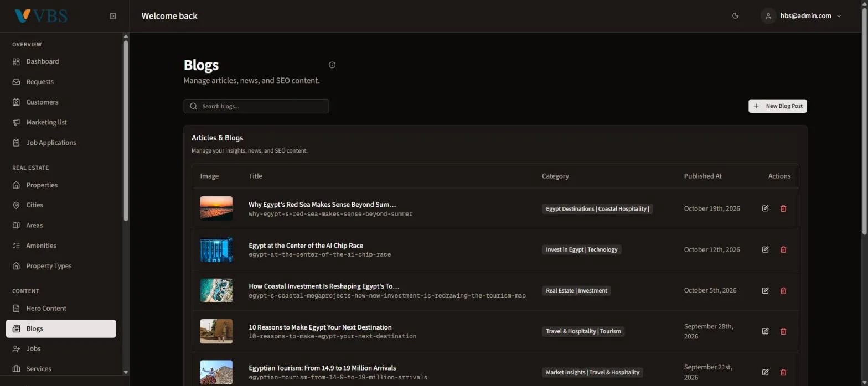Edit the Egyptian Tourism blog post
868x386 pixels.
pos(765,372)
